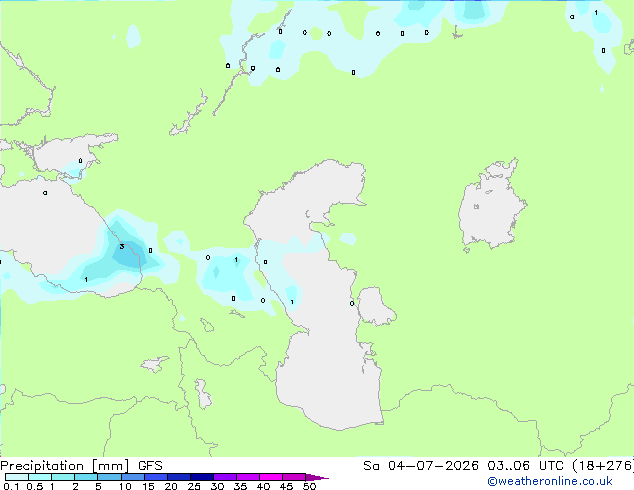The height and width of the screenshot is (490, 634).
Task: Click the 2 to 5 mm legend swatch
Action: click(x=86, y=477)
